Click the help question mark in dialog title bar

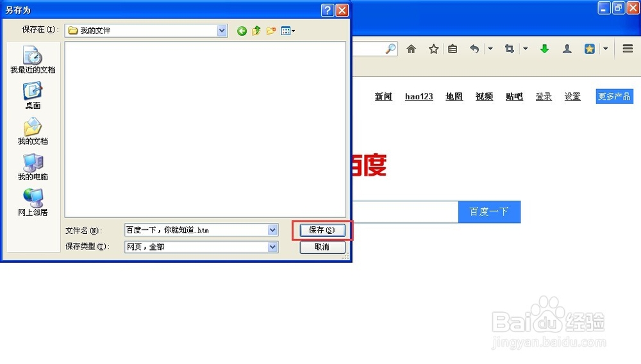pos(328,10)
